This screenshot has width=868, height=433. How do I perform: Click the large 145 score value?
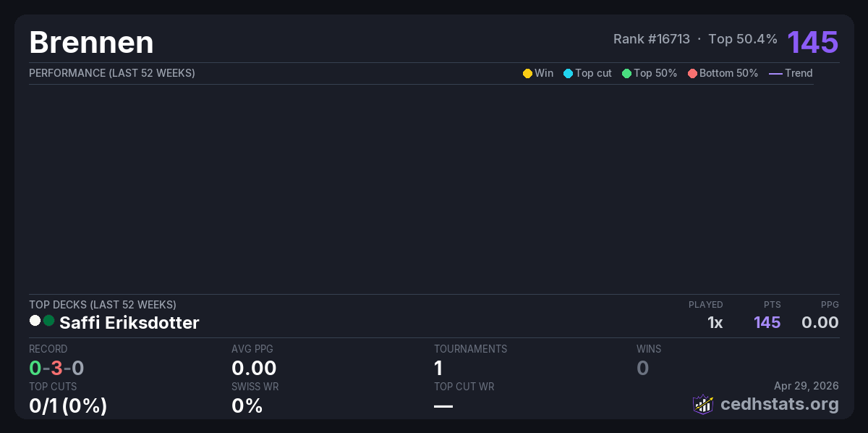tap(812, 42)
